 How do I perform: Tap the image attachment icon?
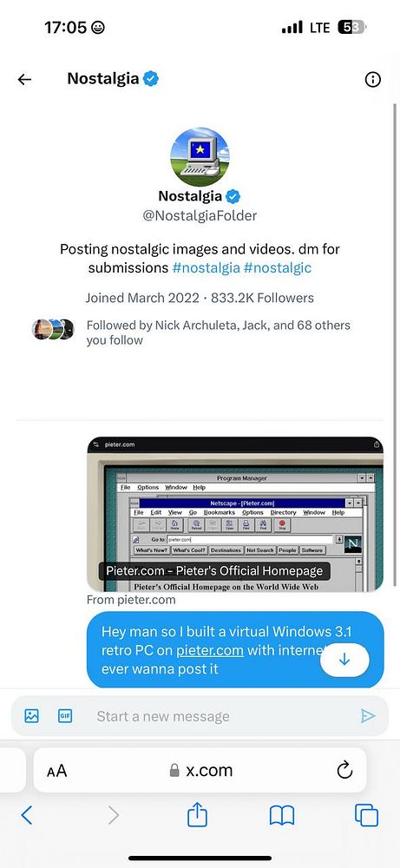[x=31, y=716]
